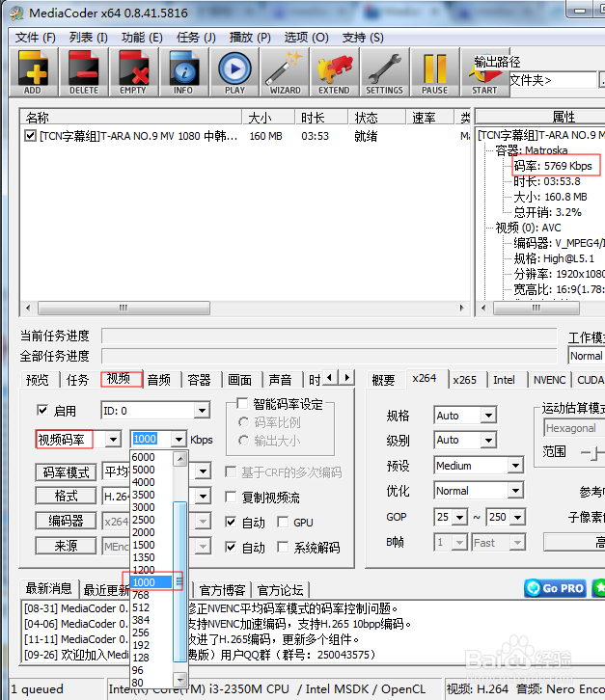
Task: Click the file list horizontal scrollbar thumb
Action: tap(124, 308)
